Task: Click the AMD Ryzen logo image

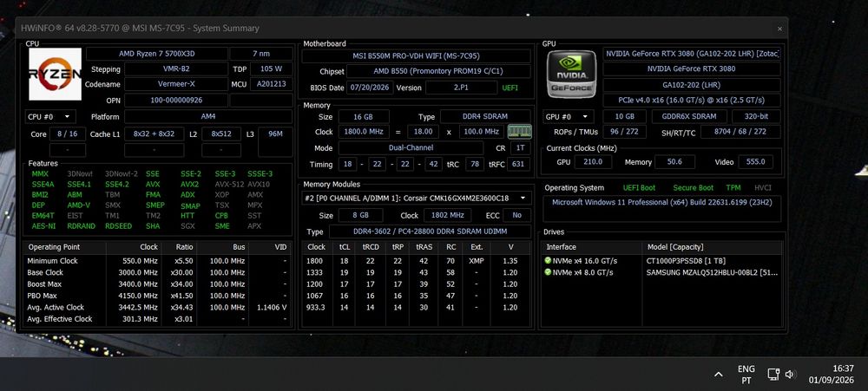Action: (55, 74)
